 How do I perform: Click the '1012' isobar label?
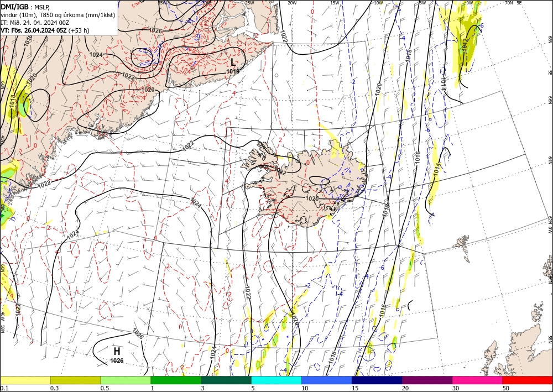[465, 44]
